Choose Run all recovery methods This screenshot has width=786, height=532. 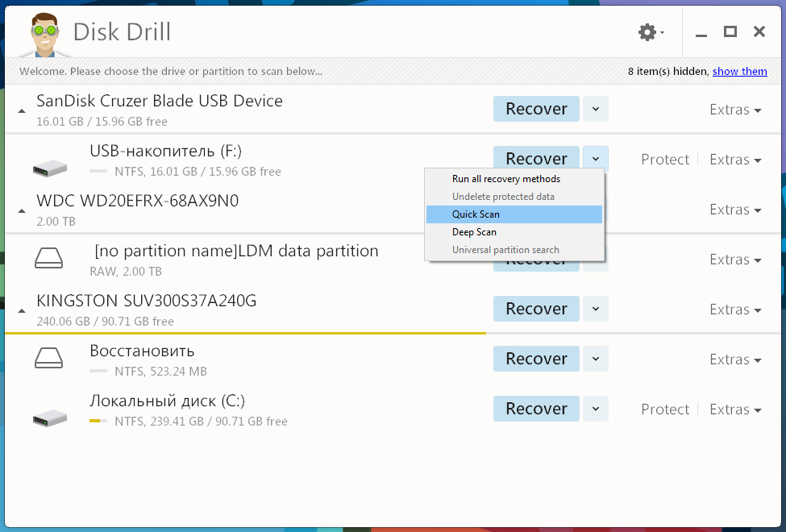tap(514, 179)
